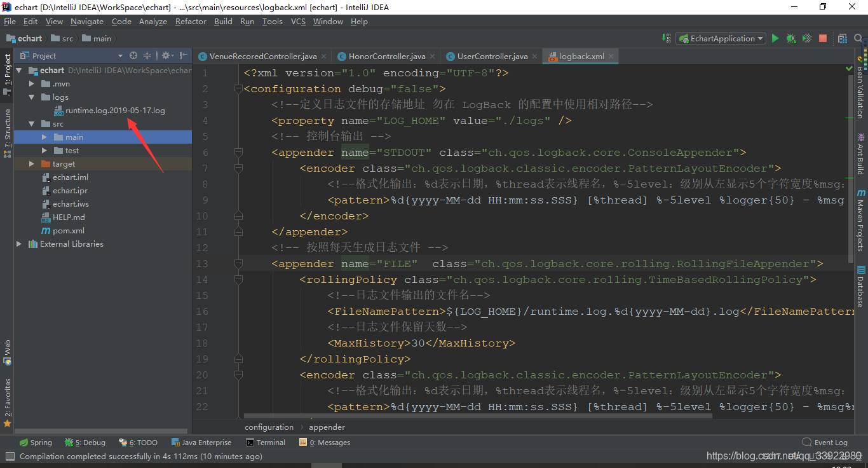This screenshot has height=468, width=868.
Task: Run EchartApplication with coverage icon
Action: 806,39
